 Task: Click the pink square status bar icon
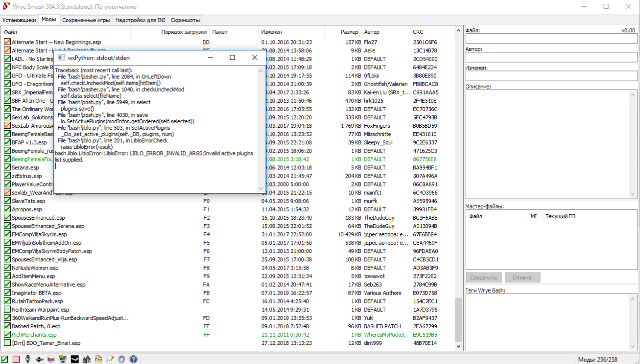(16, 359)
